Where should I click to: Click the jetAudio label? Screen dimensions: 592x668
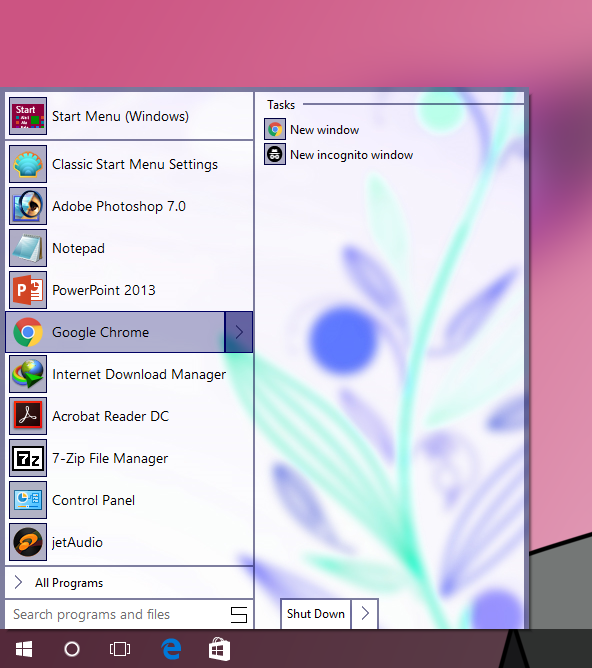[78, 542]
